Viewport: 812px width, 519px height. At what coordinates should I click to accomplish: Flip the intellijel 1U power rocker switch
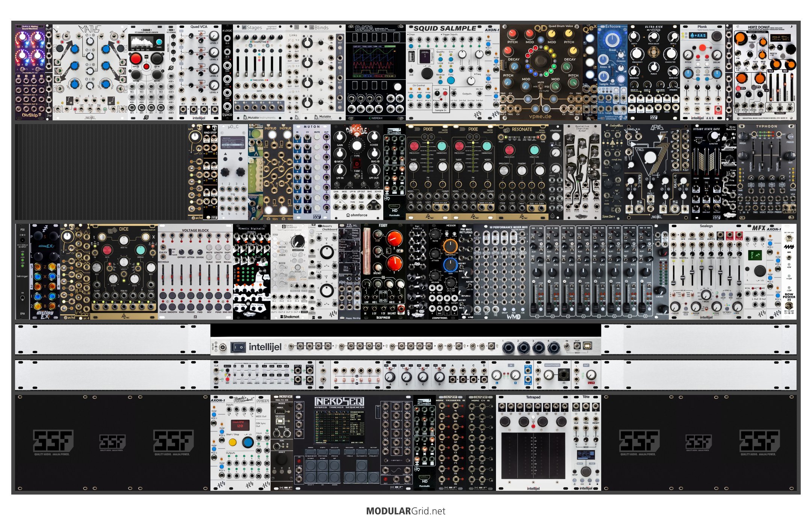click(237, 347)
